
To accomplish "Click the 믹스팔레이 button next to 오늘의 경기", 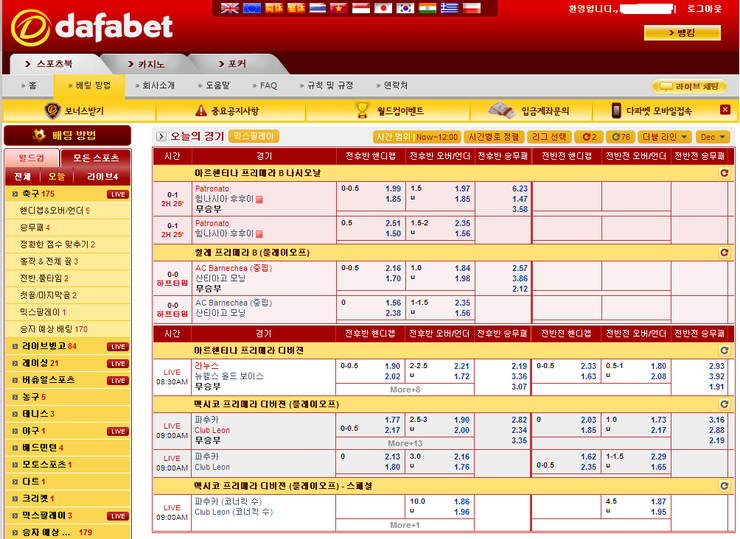I will pyautogui.click(x=254, y=136).
